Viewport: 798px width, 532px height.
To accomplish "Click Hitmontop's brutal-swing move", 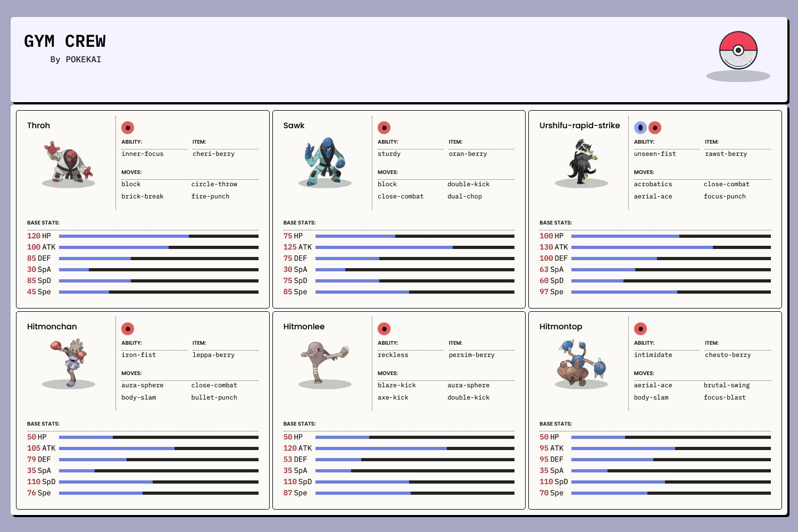I will [727, 385].
